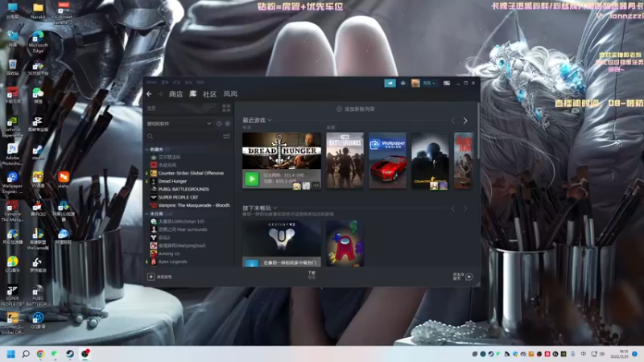
Task: Open the Wallpaper Engine desktop shortcut
Action: click(x=12, y=183)
